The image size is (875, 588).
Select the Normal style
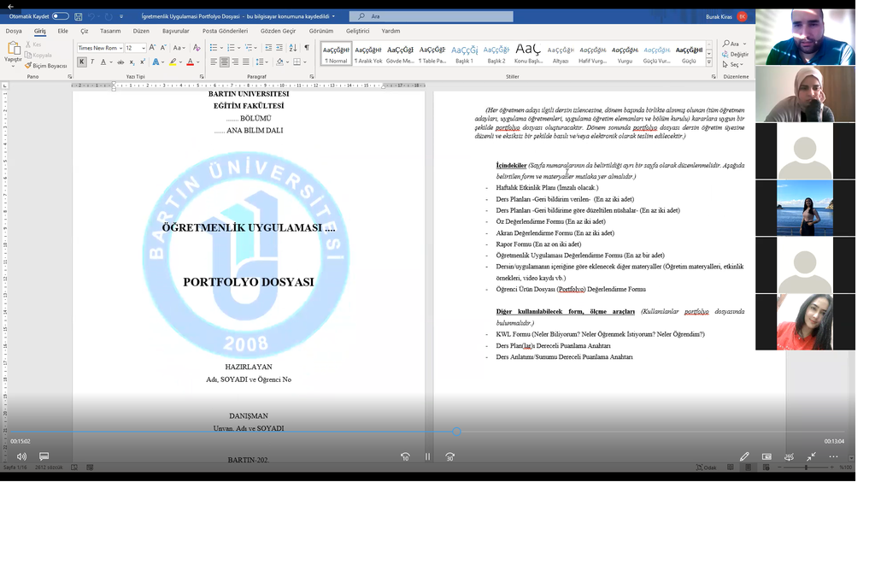[x=337, y=54]
